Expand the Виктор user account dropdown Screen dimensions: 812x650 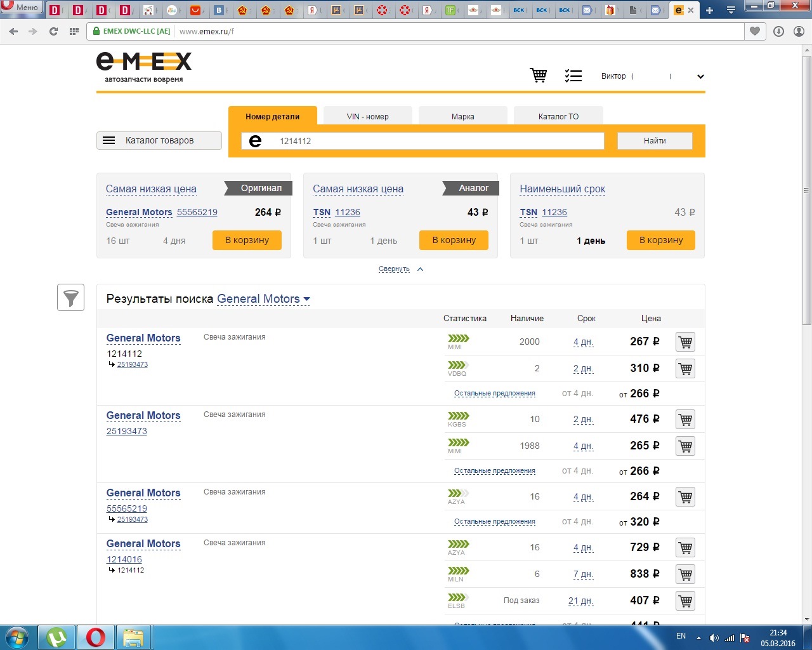point(700,76)
